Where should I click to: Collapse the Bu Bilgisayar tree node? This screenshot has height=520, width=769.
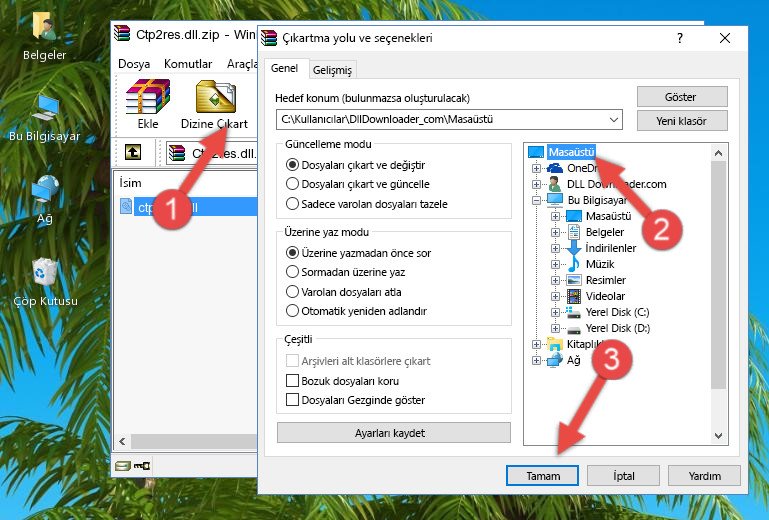[x=536, y=200]
